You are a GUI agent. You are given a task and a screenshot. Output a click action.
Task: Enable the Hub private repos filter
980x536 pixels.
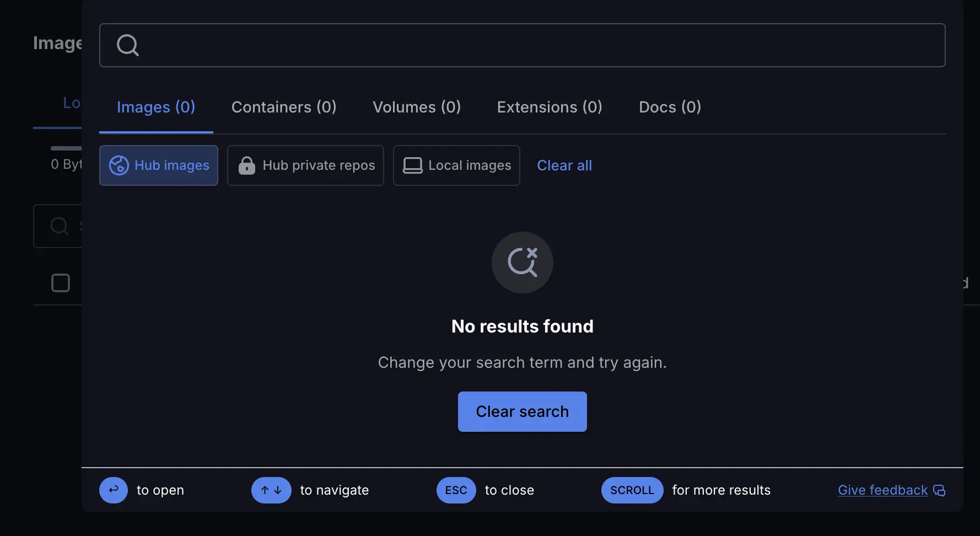click(305, 165)
